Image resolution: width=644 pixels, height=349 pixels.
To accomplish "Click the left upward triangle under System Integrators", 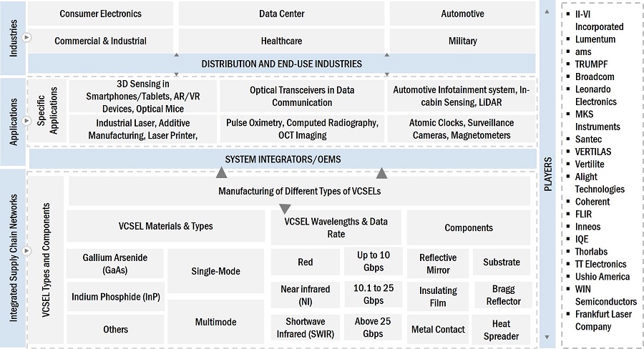I will pos(222,172).
